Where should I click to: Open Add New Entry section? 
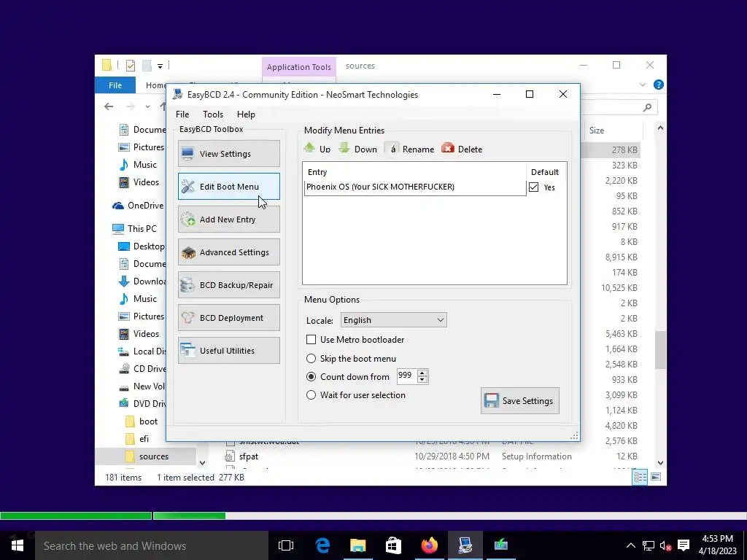pyautogui.click(x=228, y=219)
